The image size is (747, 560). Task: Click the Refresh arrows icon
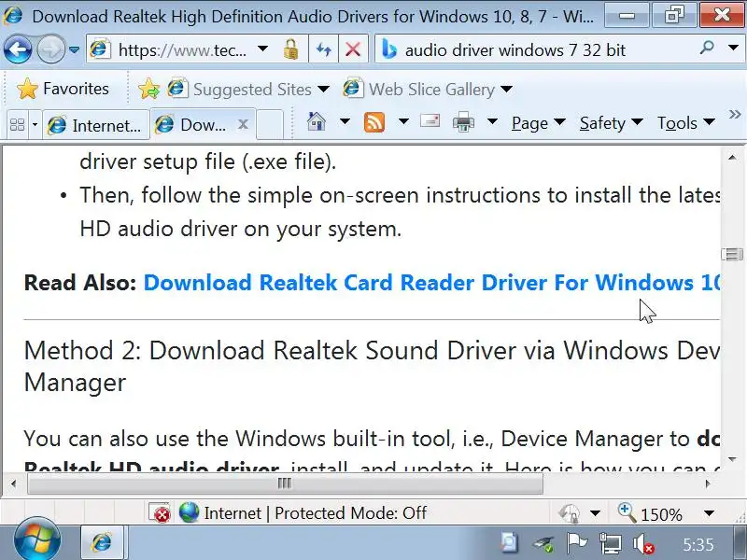(323, 49)
